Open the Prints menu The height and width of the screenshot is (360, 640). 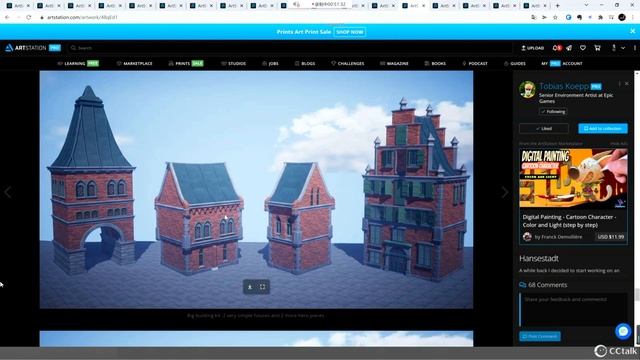point(186,63)
